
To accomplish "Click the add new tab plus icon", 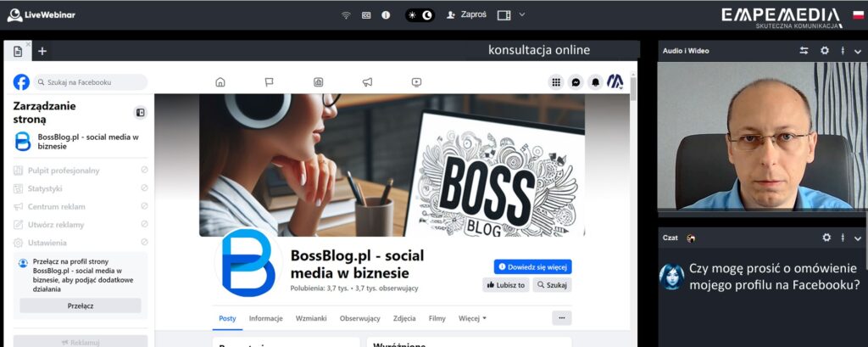I will pos(42,51).
